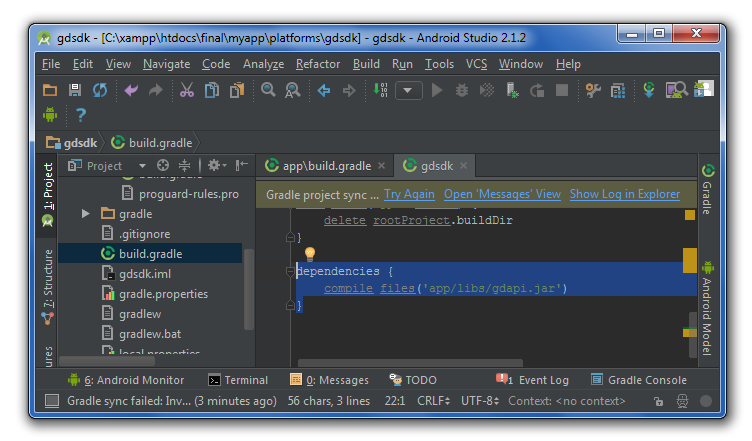The image size is (752, 441).
Task: Open the run configuration dropdown
Action: point(409,90)
